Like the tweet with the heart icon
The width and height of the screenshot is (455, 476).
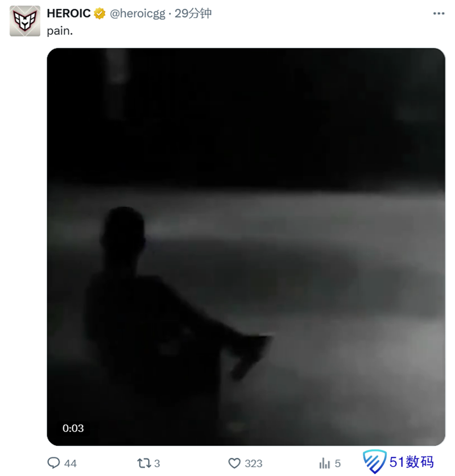coord(234,463)
